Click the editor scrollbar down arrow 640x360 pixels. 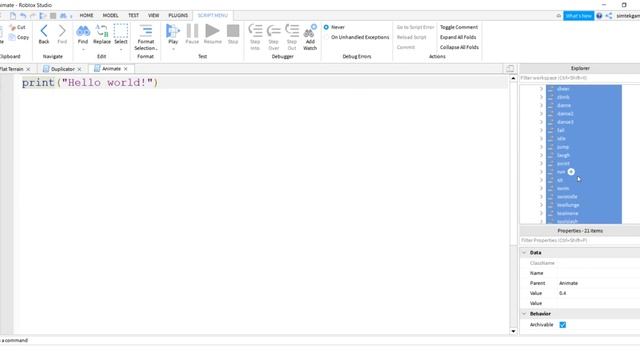(x=513, y=331)
